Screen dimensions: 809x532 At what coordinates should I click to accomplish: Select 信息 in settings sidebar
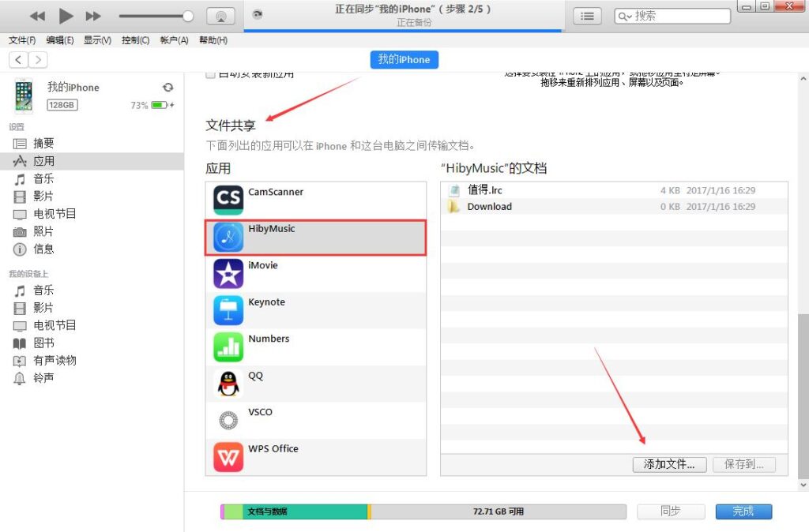[92, 249]
